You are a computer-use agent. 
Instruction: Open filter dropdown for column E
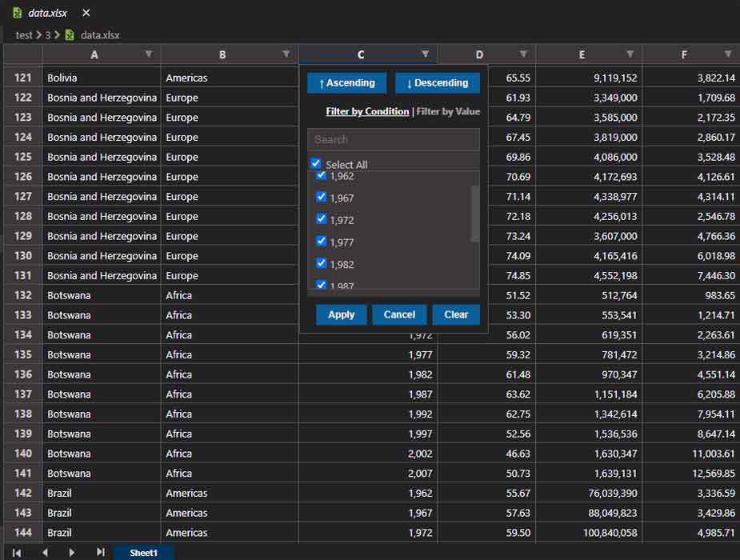pyautogui.click(x=630, y=54)
